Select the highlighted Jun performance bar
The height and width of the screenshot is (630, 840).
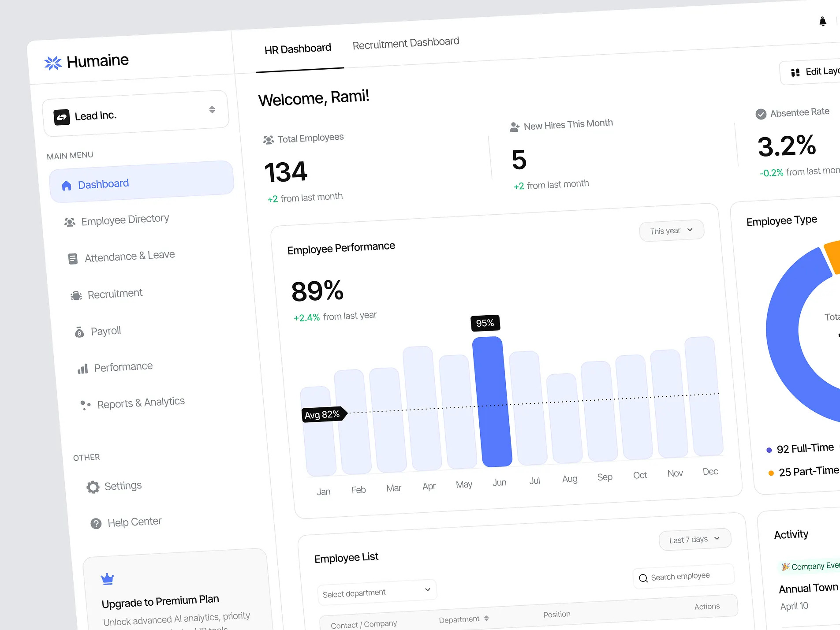pos(492,401)
